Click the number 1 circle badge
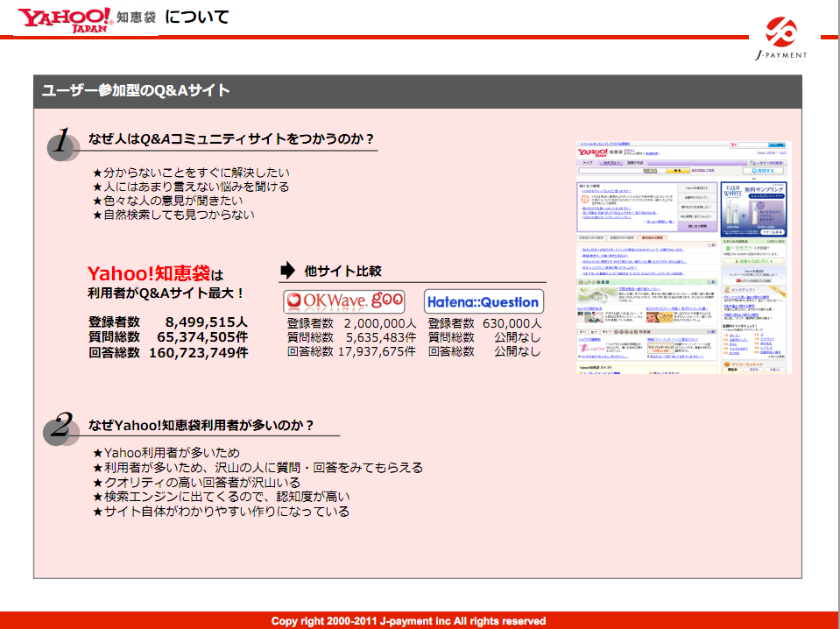840x629 pixels. 63,144
